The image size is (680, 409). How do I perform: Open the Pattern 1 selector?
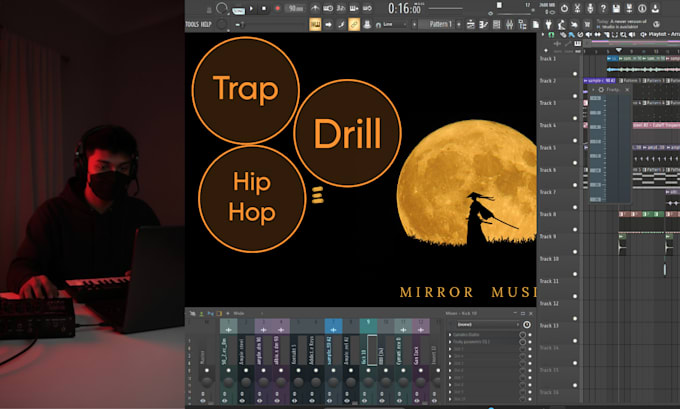438,25
